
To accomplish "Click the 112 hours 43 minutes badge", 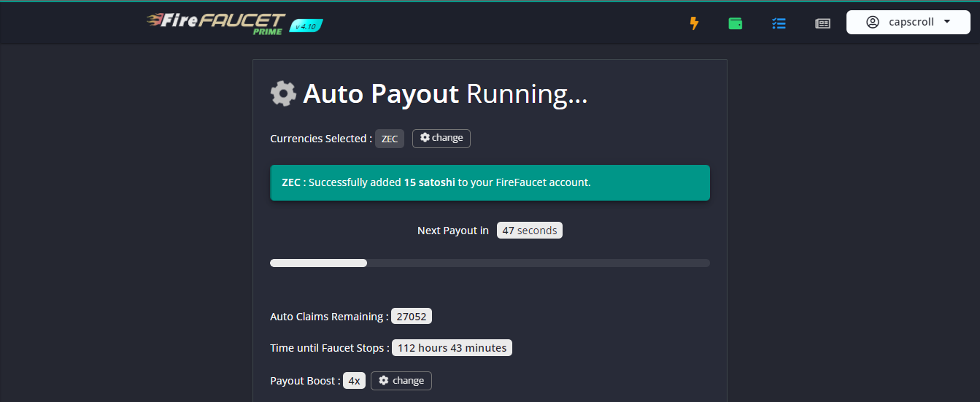I will (x=452, y=348).
